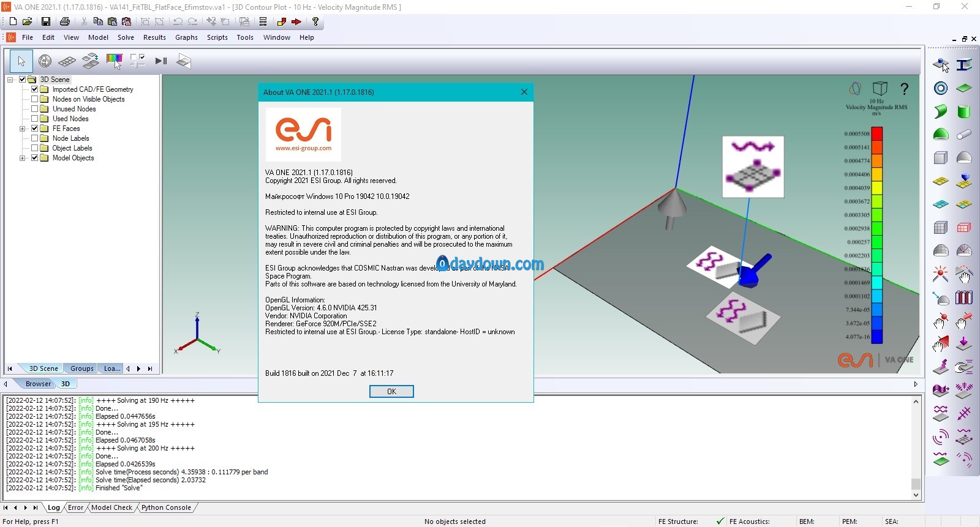
Task: Click right arrow at Browser bar end
Action: click(x=916, y=384)
